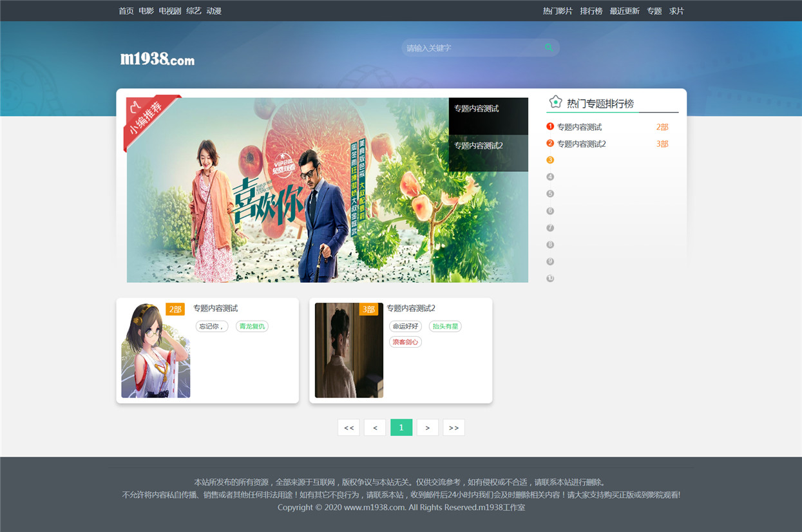Viewport: 802px width, 532px height.
Task: Open the anime girl topic thumbnail
Action: pyautogui.click(x=156, y=350)
